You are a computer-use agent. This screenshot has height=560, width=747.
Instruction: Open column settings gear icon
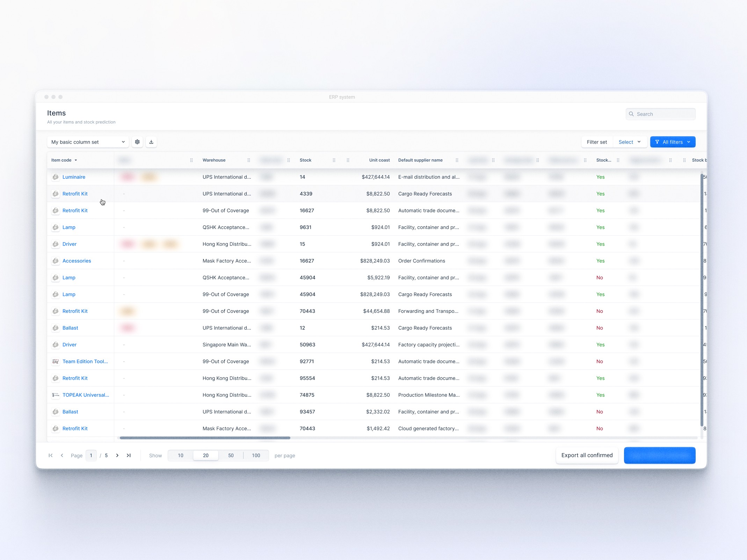pyautogui.click(x=137, y=142)
